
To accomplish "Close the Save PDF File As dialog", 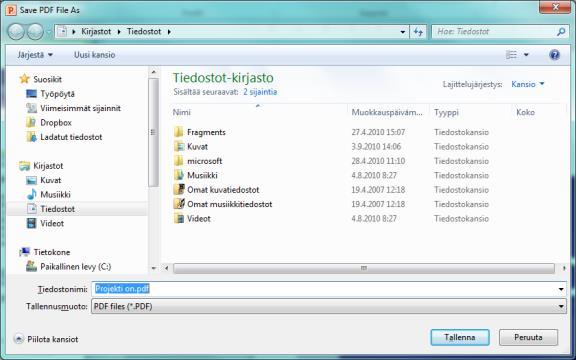I will [x=555, y=7].
